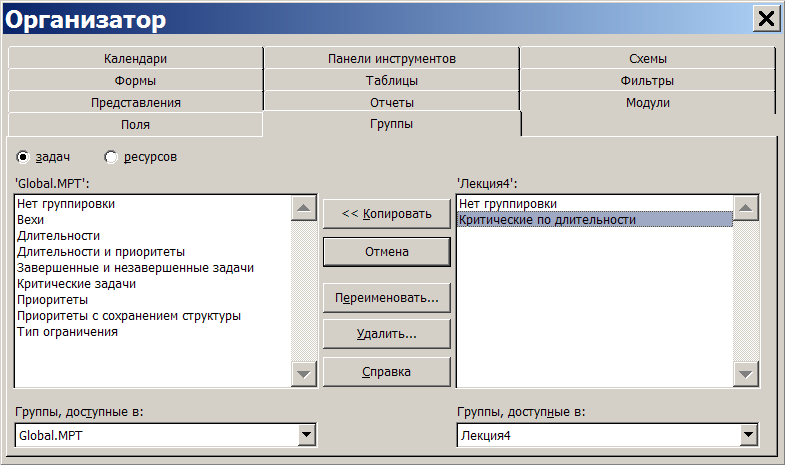
Task: Select the Приоритеты group entry
Action: (153, 300)
